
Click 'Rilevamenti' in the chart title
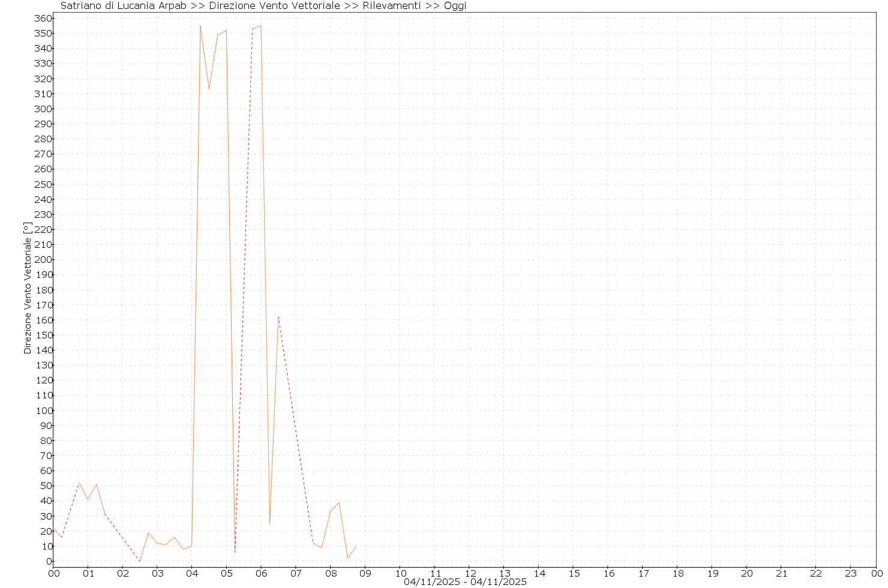tap(391, 6)
